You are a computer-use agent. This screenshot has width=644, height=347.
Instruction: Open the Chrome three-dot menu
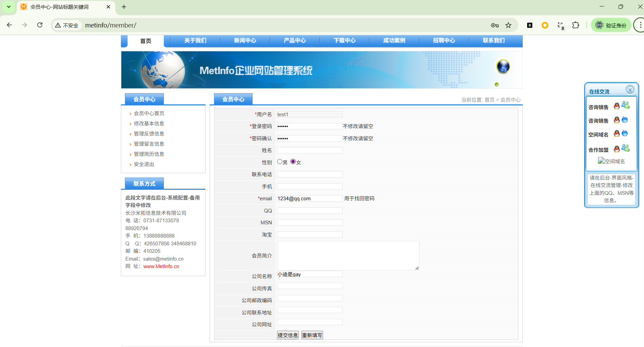pyautogui.click(x=640, y=25)
